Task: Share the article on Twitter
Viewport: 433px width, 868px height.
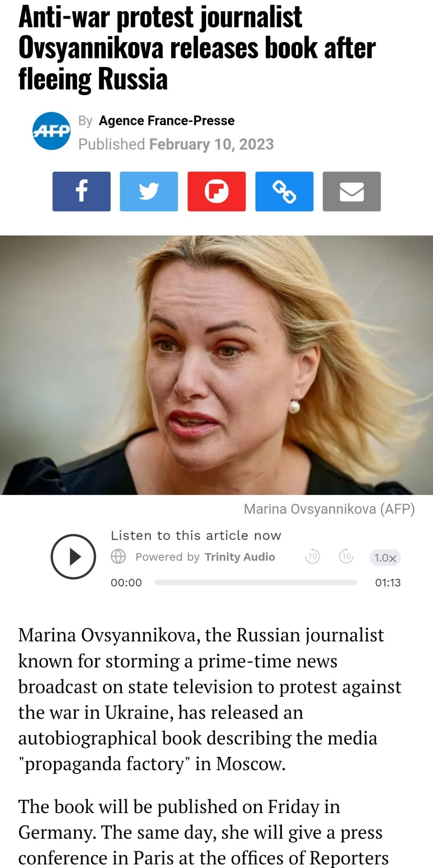Action: 149,191
